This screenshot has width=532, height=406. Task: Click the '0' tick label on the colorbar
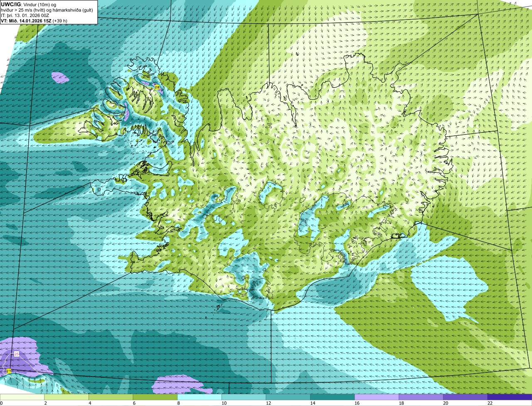1,403
